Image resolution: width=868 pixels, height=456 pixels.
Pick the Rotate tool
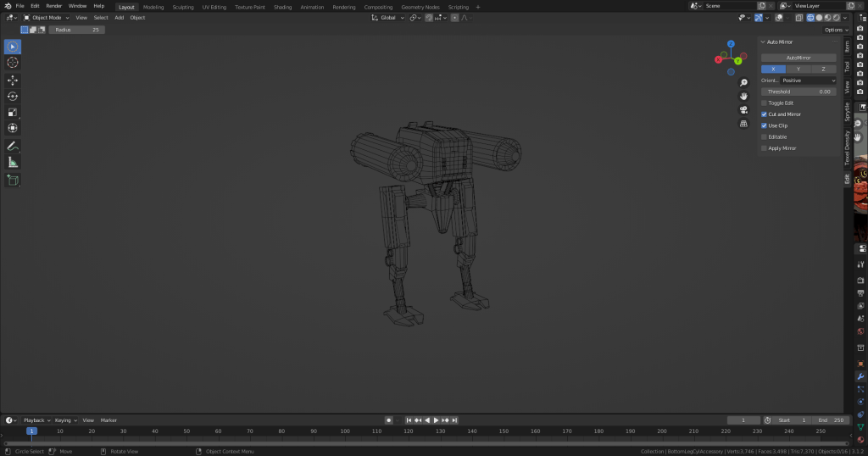pyautogui.click(x=13, y=97)
